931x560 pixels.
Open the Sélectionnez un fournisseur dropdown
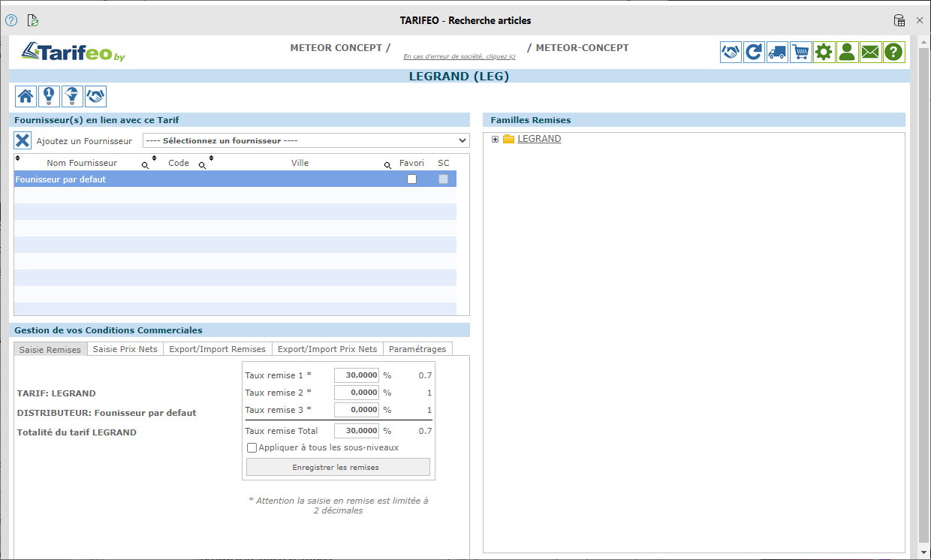click(x=306, y=140)
